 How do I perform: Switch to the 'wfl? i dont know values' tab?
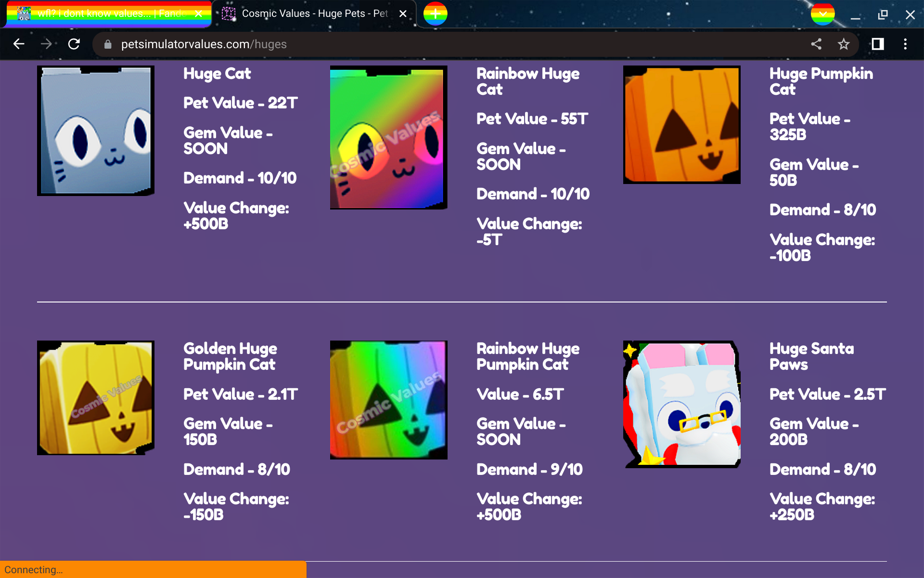110,14
